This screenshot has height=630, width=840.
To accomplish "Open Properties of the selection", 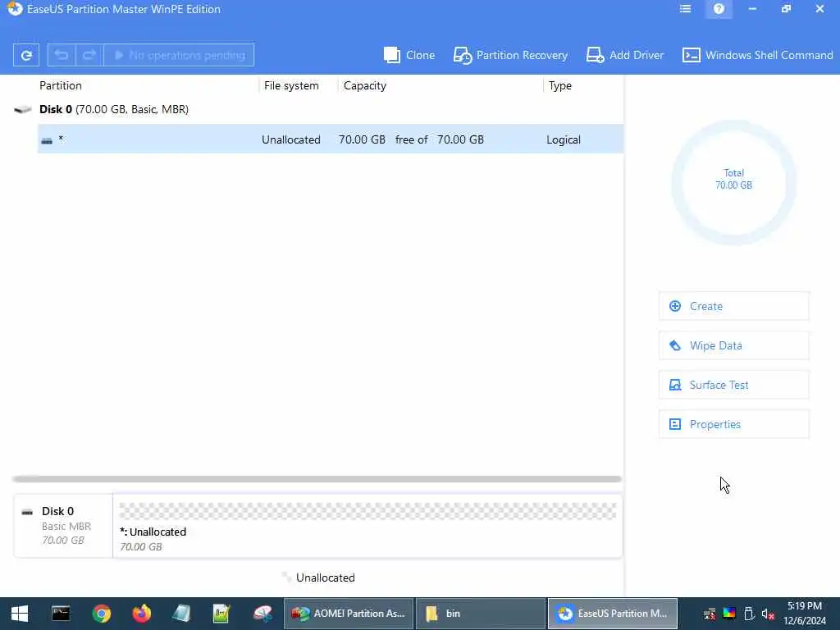I will [733, 424].
